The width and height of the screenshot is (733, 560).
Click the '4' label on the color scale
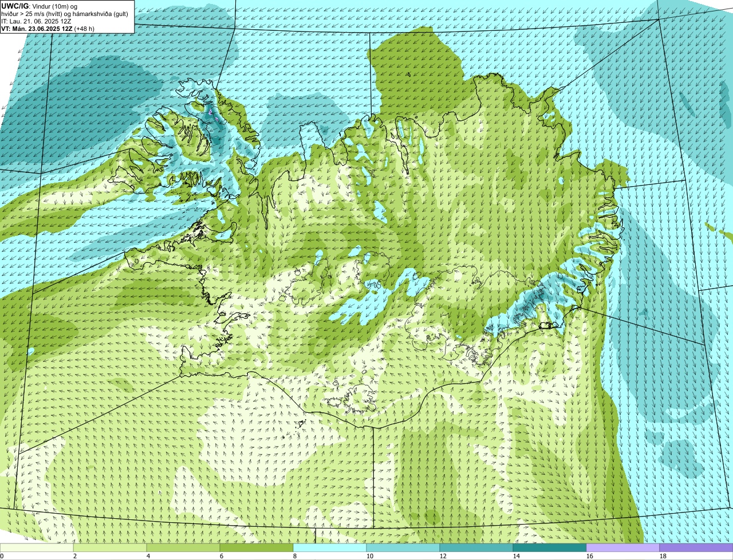pos(148,556)
